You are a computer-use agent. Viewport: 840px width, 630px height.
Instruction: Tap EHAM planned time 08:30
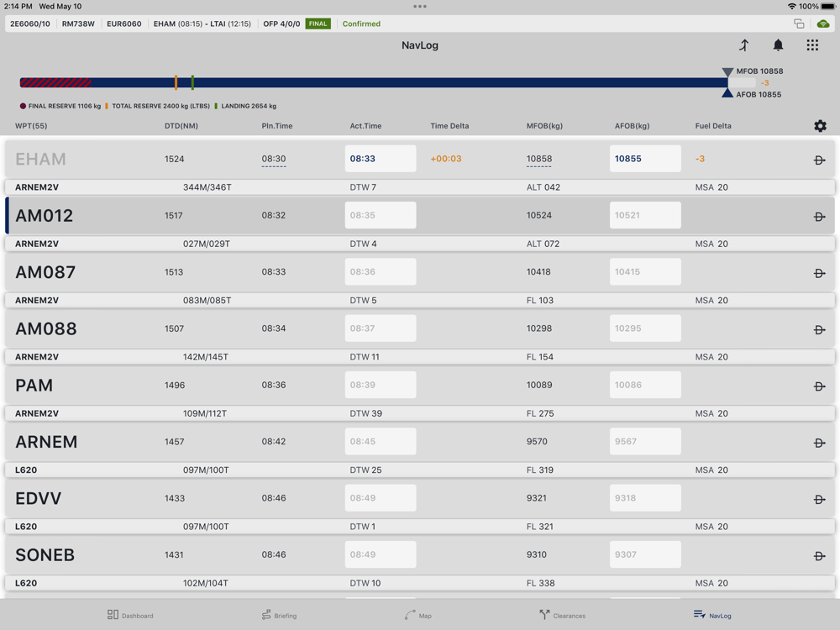pos(274,159)
